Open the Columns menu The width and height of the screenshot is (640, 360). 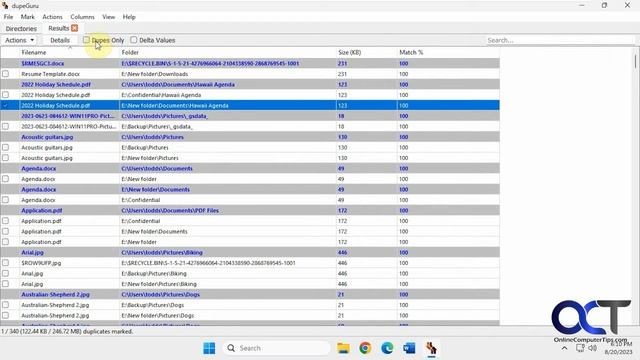[x=82, y=17]
